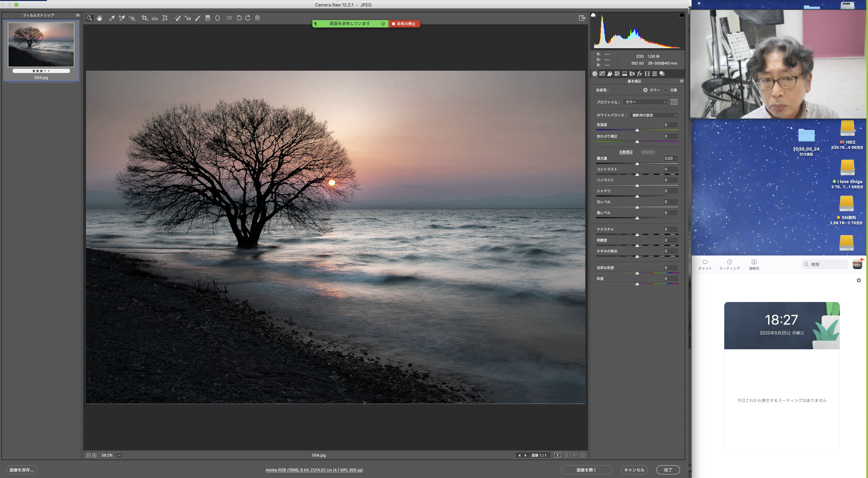The image size is (868, 478).
Task: Select the Hand tool
Action: (99, 18)
